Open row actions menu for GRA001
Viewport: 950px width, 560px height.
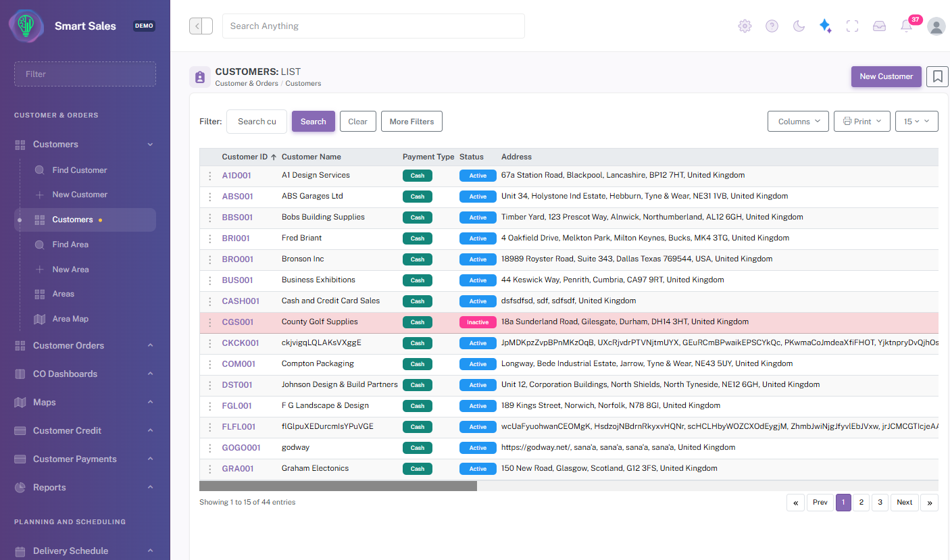point(209,469)
